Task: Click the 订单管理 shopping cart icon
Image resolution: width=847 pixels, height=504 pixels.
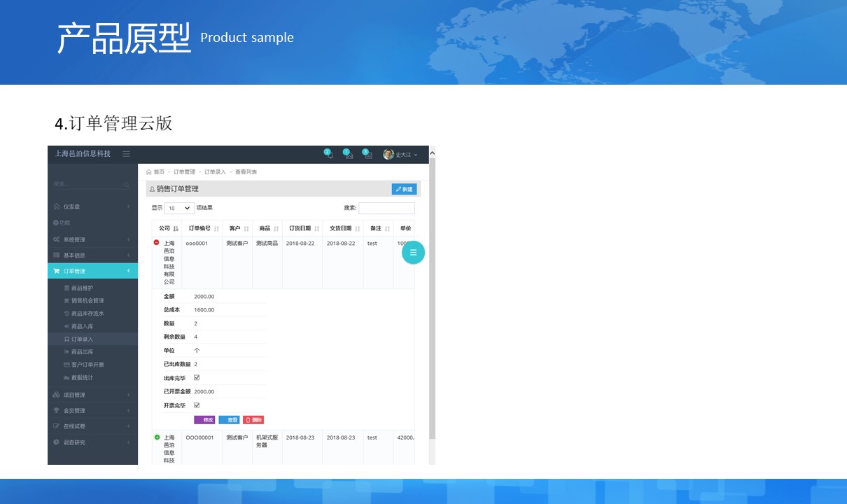Action: 57,271
